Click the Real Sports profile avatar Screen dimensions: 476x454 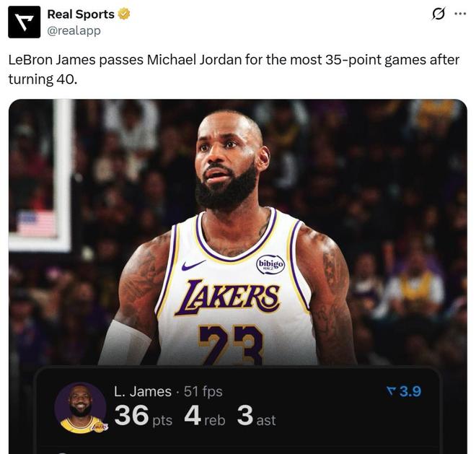click(24, 22)
